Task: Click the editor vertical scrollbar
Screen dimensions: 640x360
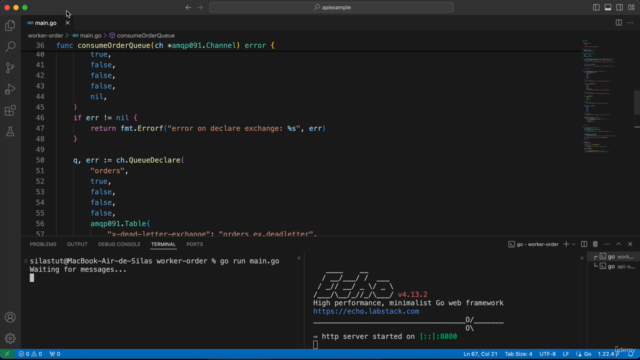Action: pos(637,102)
